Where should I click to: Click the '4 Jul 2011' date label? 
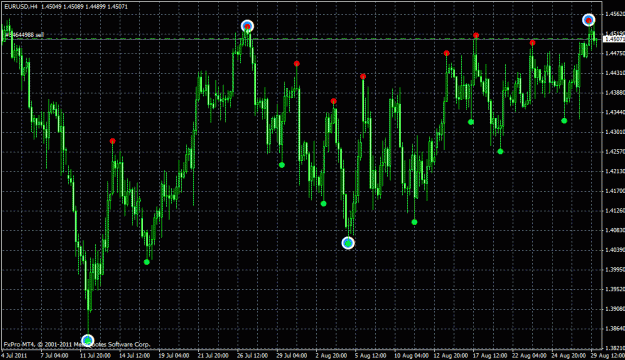click(14, 356)
